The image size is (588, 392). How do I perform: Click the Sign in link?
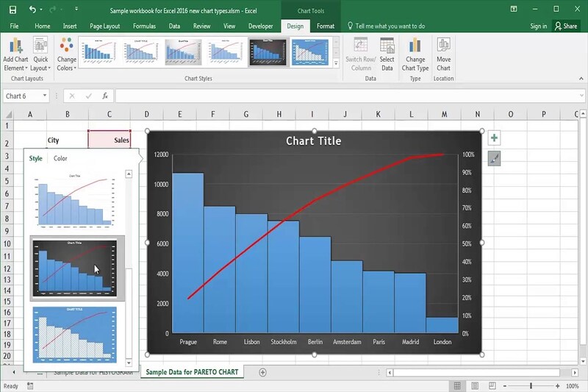click(x=538, y=26)
